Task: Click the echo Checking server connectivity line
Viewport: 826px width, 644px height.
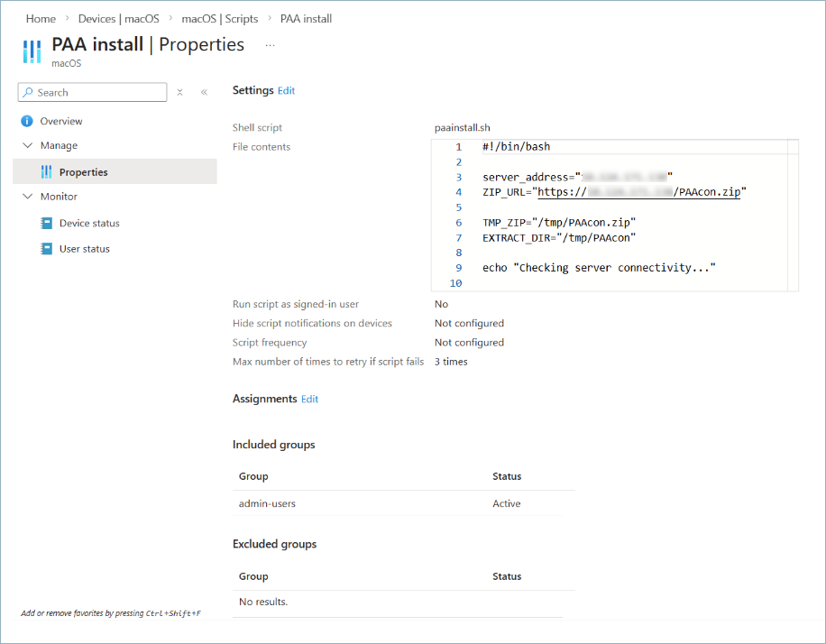Action: tap(599, 268)
